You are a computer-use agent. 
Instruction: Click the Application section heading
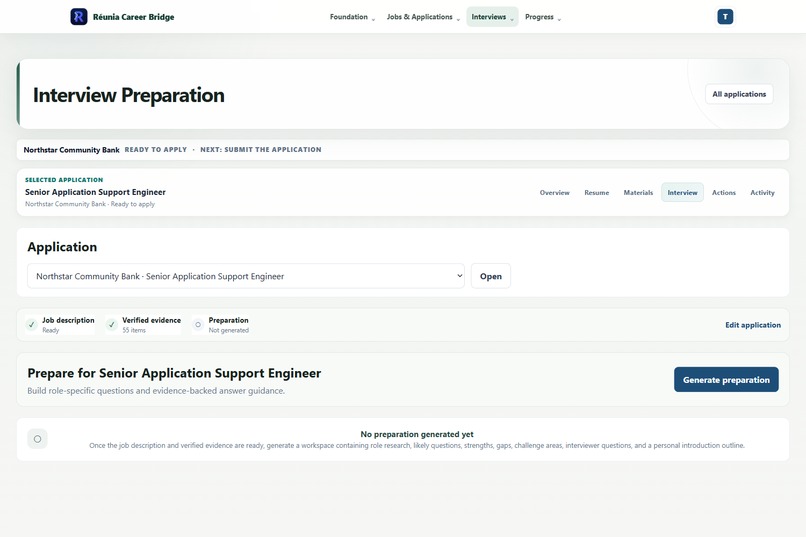62,247
